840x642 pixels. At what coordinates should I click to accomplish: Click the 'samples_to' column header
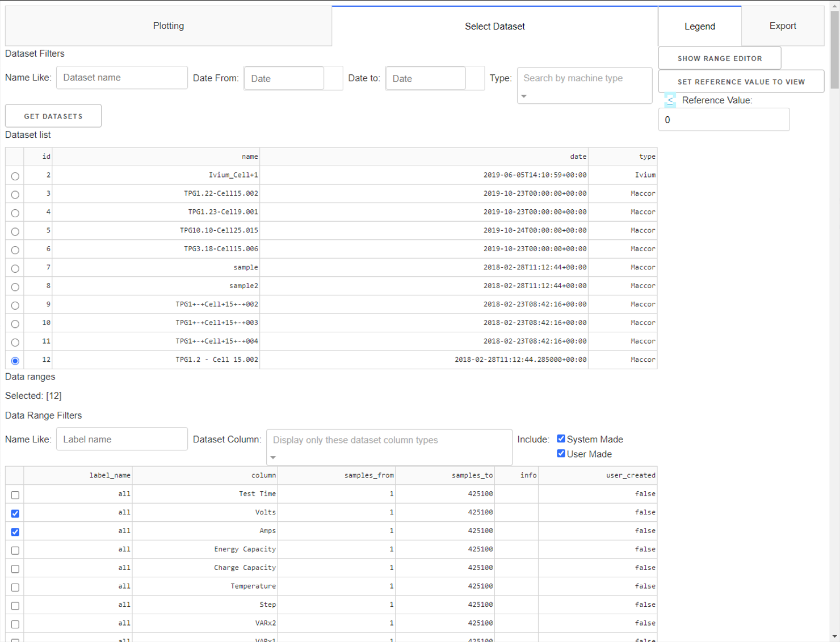tap(445, 475)
